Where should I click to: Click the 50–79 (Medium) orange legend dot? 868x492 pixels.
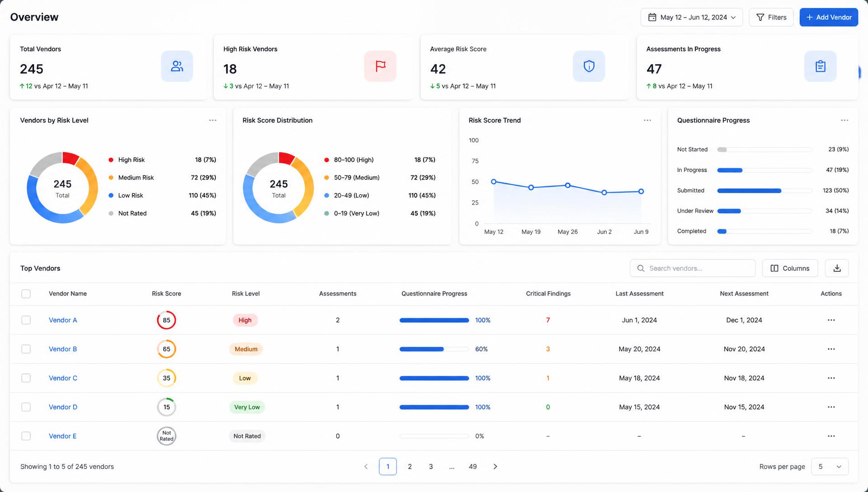[x=326, y=178]
